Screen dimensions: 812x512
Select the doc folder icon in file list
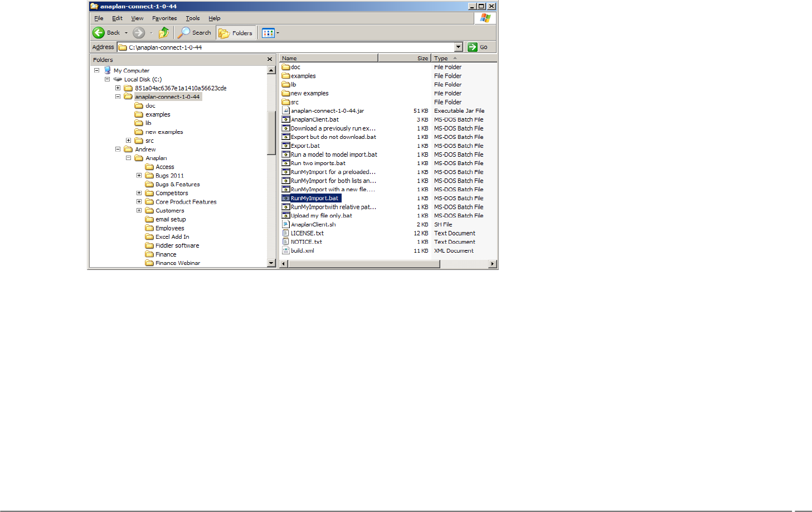coord(286,67)
